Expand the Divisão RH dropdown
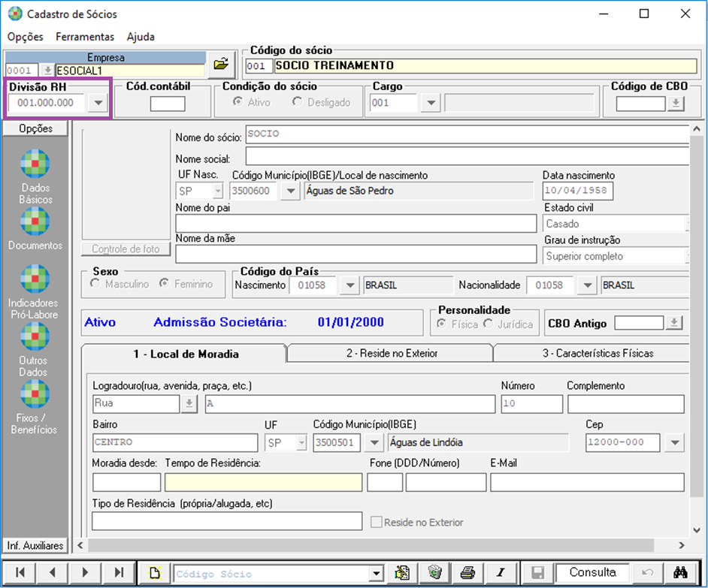708x588 pixels. [x=98, y=103]
